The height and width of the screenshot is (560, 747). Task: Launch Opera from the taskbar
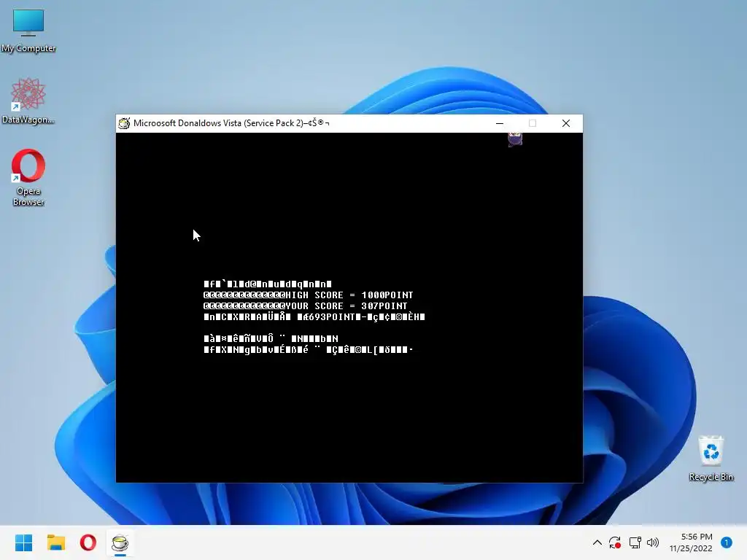pyautogui.click(x=88, y=542)
